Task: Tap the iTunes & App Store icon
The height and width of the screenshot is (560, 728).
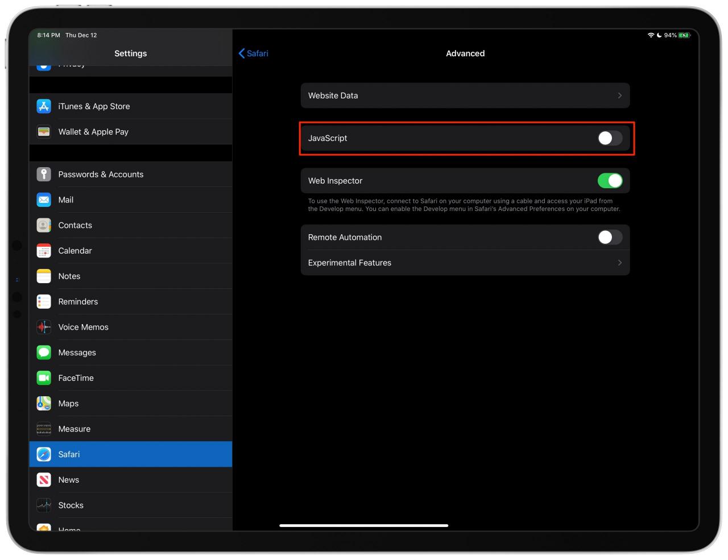Action: click(x=44, y=106)
